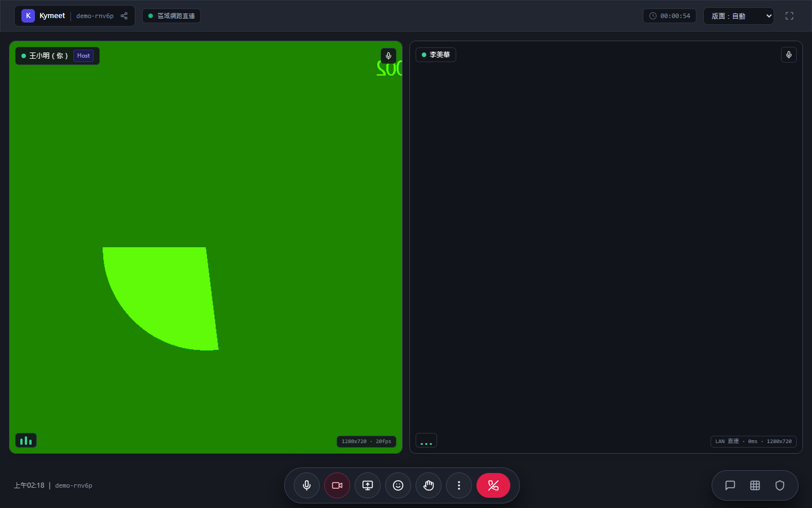Click the 上午02:18 clock text

click(29, 485)
